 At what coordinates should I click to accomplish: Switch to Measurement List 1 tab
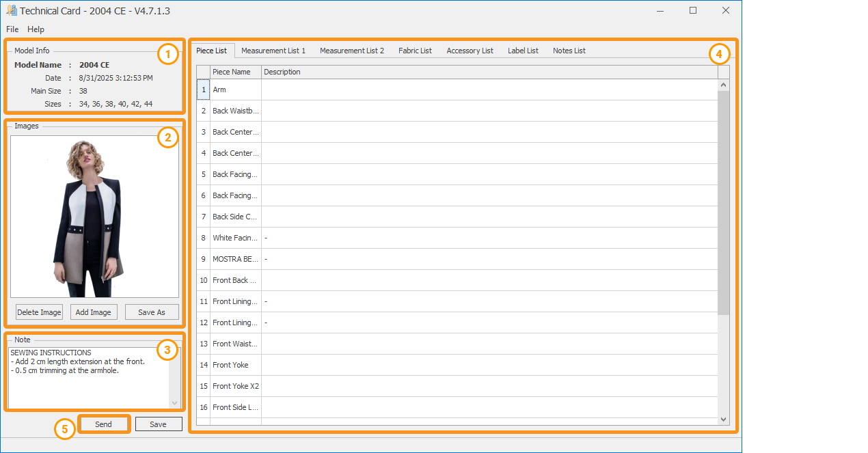[x=273, y=51]
